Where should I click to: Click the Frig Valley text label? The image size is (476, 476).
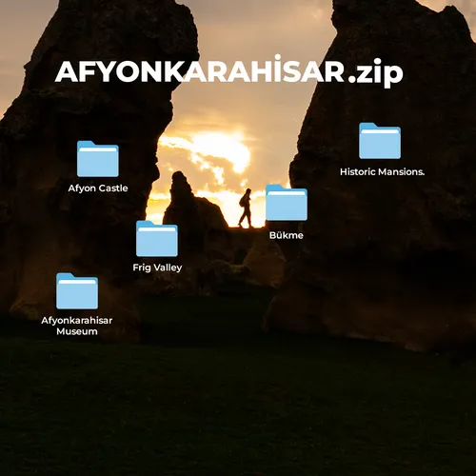(157, 268)
